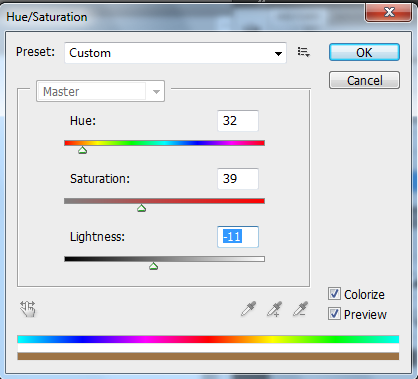Toggle the Preview checkbox

point(334,314)
